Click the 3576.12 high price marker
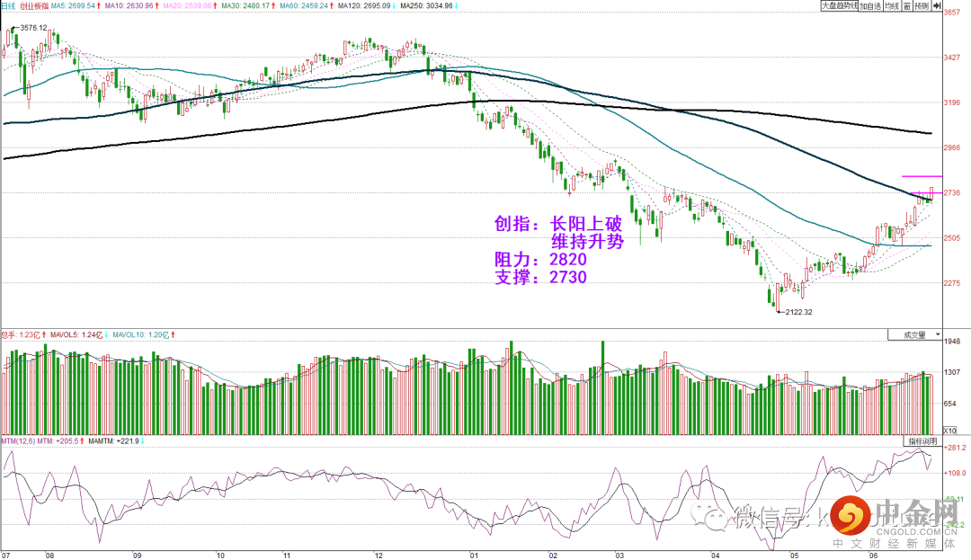The width and height of the screenshot is (971, 560). pyautogui.click(x=33, y=28)
